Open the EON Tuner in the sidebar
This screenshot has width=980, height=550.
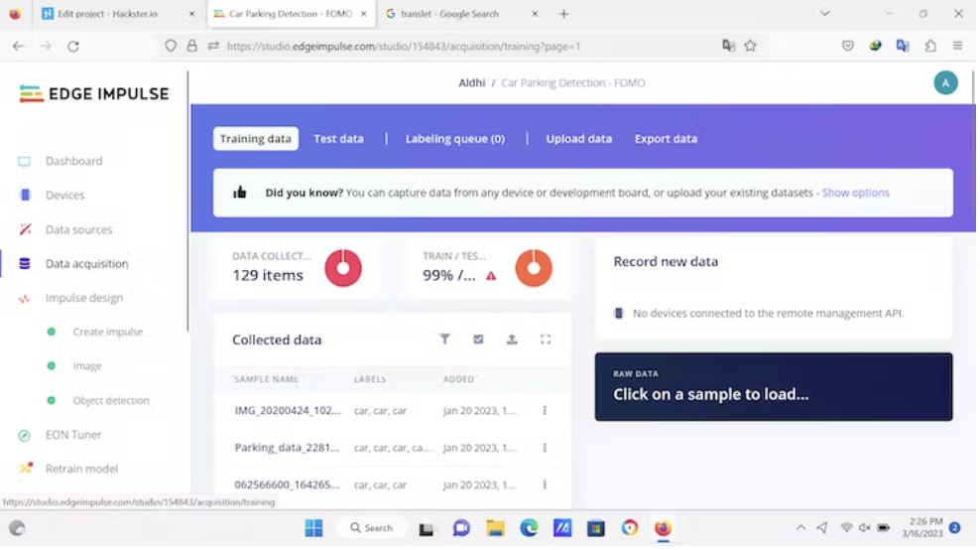point(73,435)
